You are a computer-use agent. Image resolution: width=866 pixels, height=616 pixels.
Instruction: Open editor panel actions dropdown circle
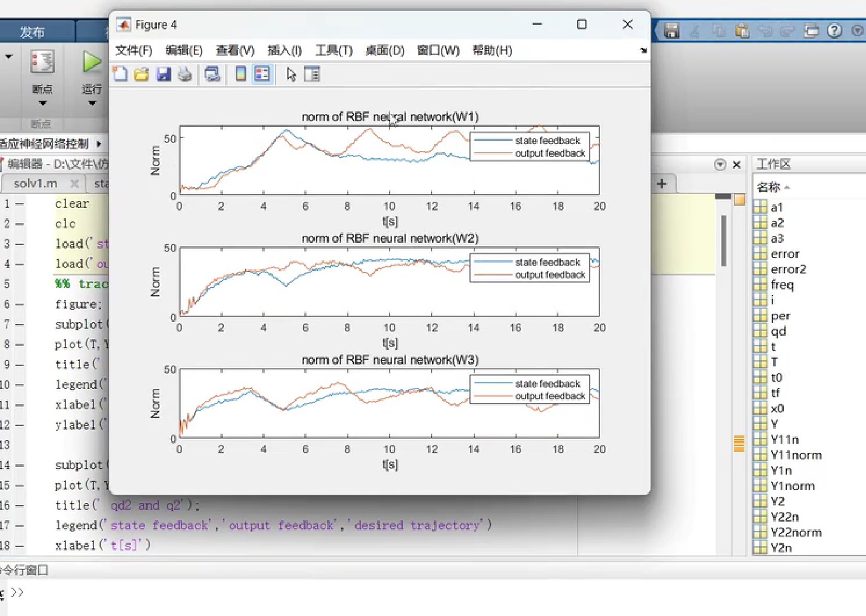click(720, 165)
